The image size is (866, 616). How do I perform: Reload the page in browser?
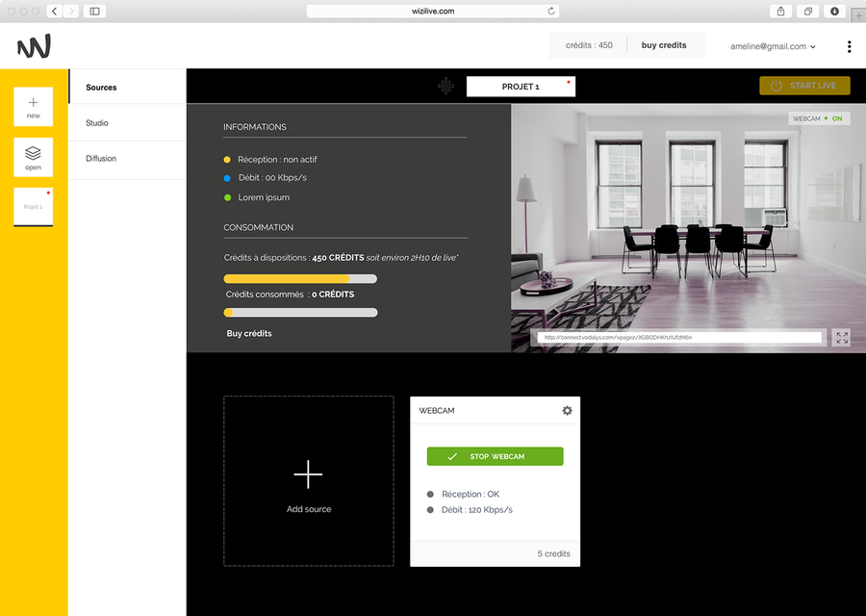click(x=551, y=12)
